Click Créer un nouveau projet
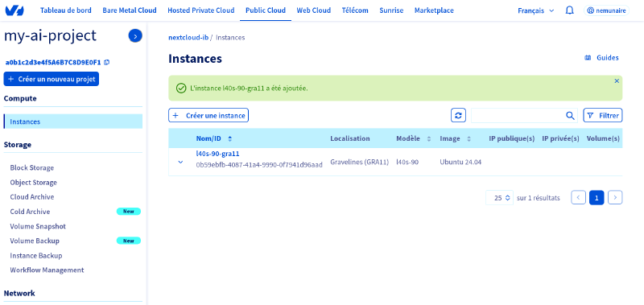Screen dimensions: 644x305 pyautogui.click(x=52, y=79)
